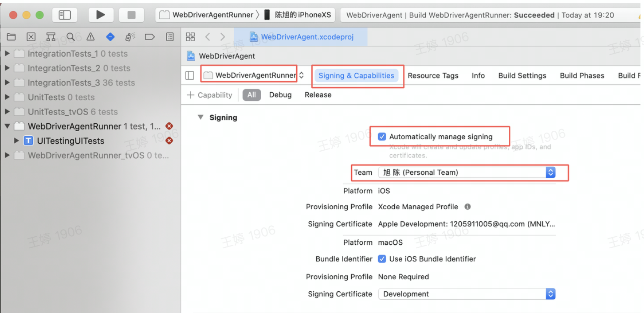Open the Report navigator icon
Screen dimensions: 644x313
click(x=170, y=37)
